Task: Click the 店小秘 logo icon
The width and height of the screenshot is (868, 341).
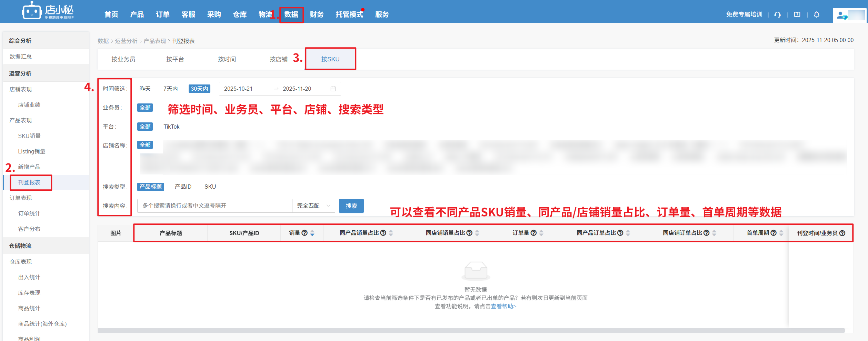Action: 31,11
